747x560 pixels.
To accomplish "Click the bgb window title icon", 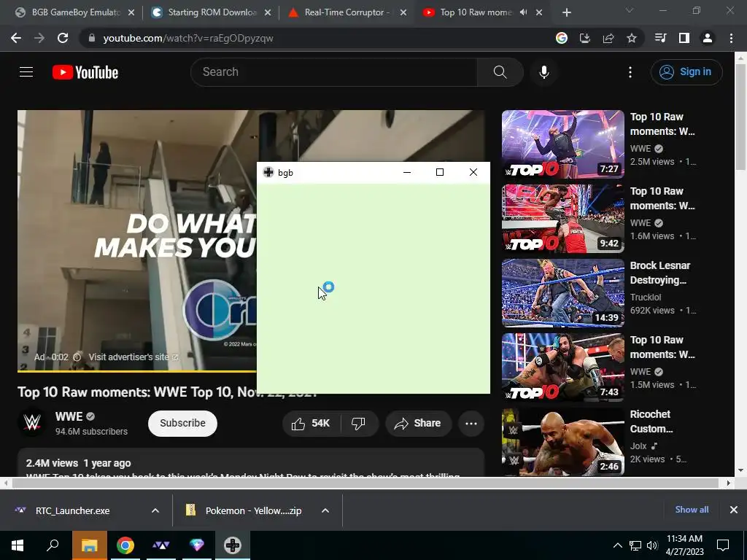I will (x=268, y=172).
